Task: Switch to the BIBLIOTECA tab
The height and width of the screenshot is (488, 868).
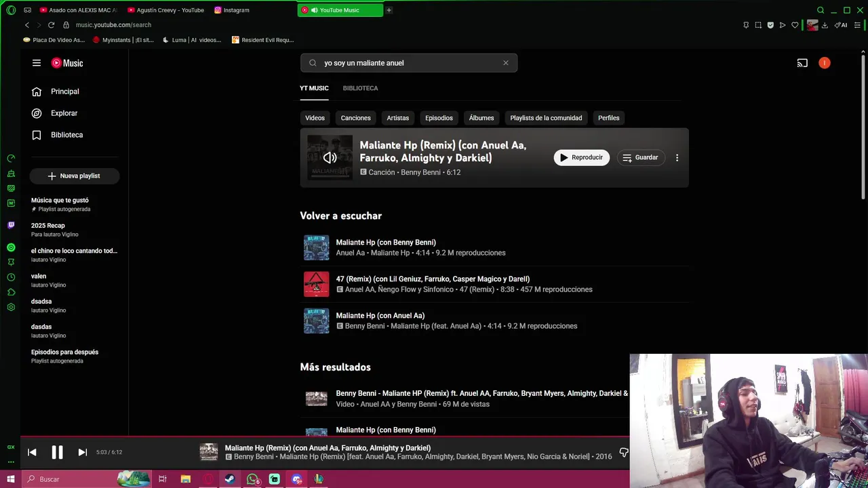Action: tap(360, 88)
